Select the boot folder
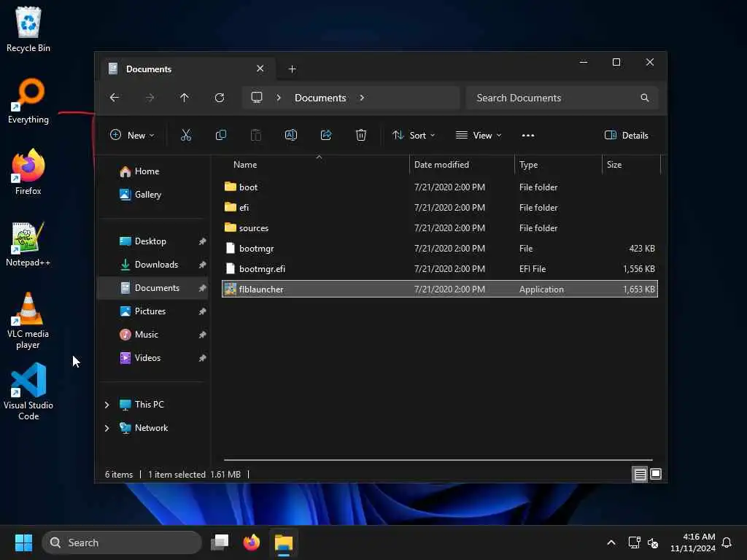 pyautogui.click(x=440, y=187)
